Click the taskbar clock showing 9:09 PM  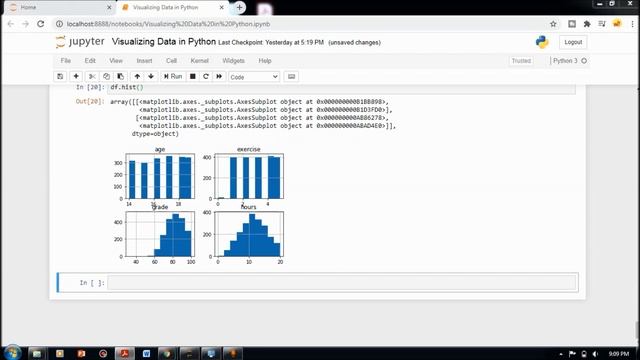click(x=619, y=354)
